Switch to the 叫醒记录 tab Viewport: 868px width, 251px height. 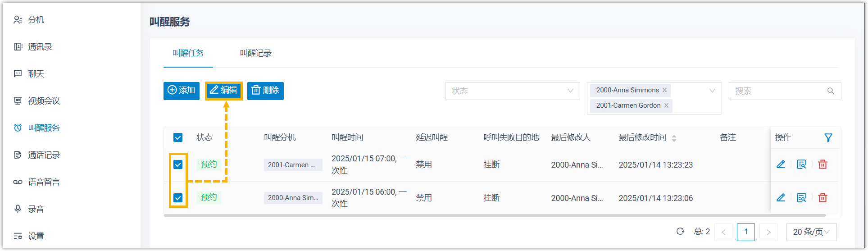[256, 53]
